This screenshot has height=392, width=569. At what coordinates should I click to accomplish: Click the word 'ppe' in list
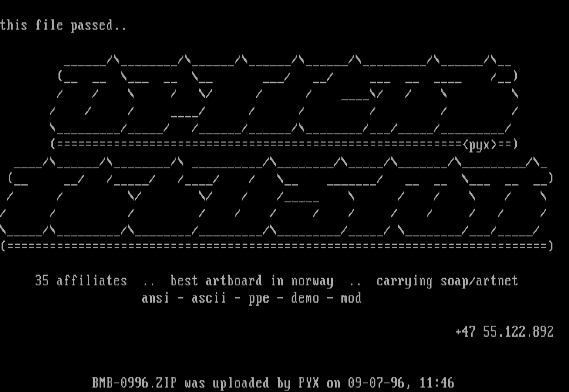[x=259, y=298]
